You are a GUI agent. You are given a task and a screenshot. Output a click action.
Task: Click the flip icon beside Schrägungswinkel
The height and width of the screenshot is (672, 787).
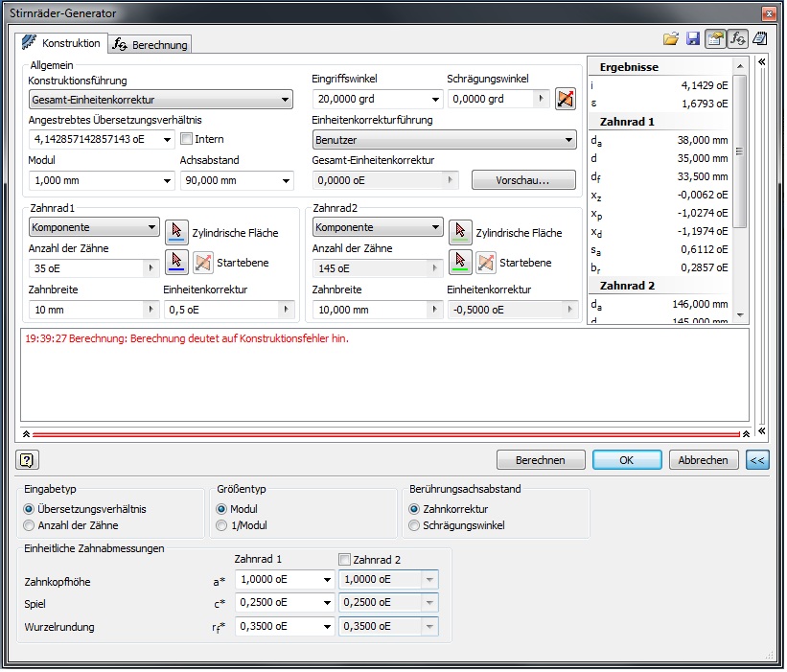click(x=567, y=99)
